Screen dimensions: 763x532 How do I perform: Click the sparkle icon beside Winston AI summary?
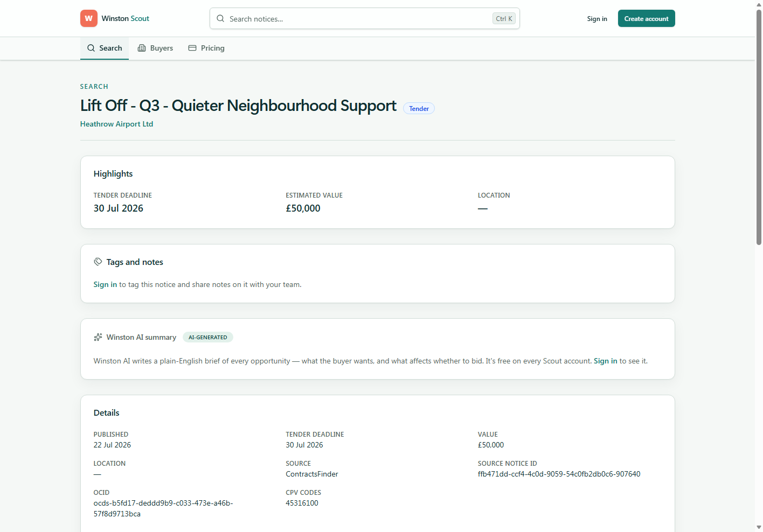click(x=98, y=337)
